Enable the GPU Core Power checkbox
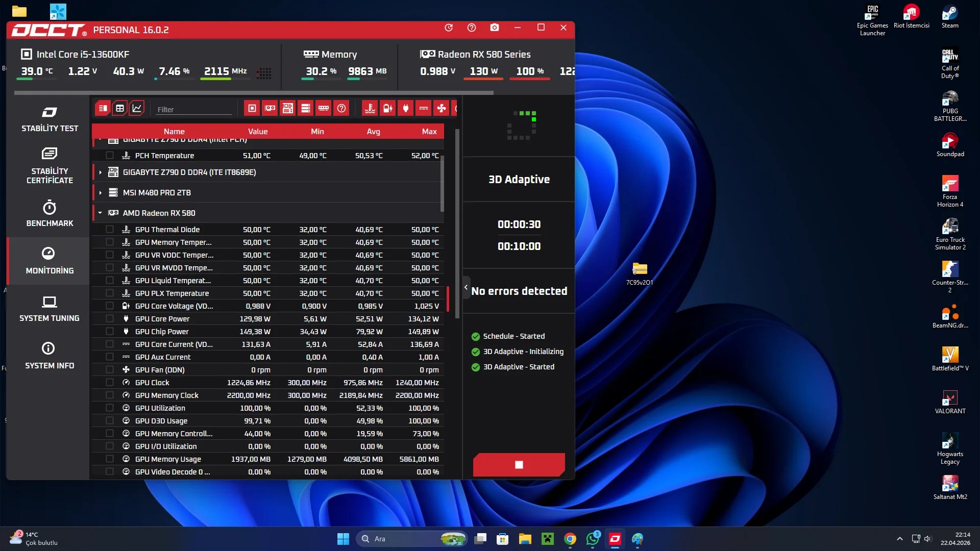 (110, 319)
